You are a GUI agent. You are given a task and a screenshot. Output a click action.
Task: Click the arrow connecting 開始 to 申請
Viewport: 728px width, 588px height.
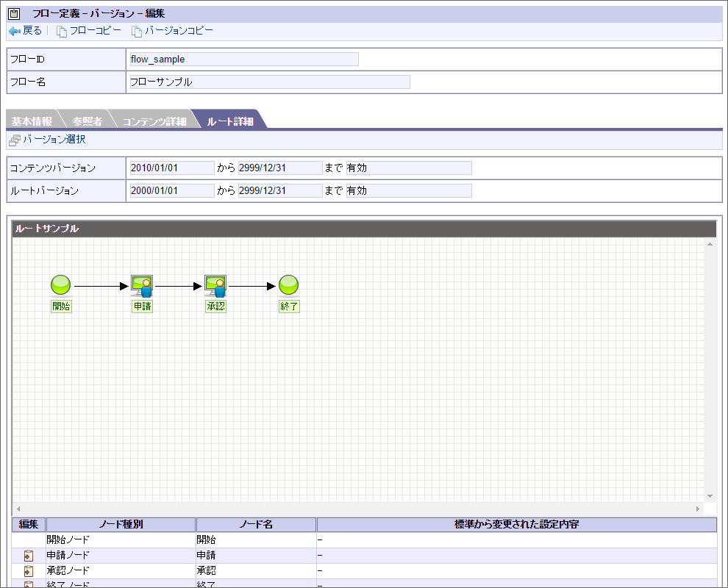[101, 287]
